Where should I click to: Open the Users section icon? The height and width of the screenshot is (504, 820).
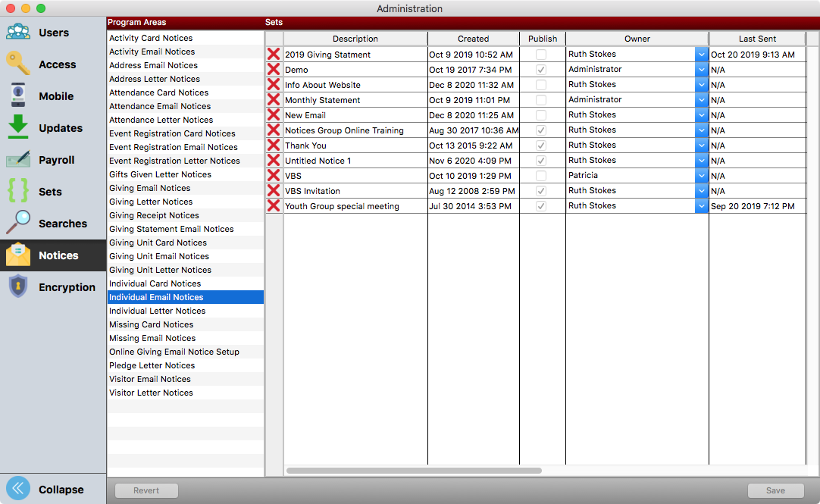coord(18,33)
